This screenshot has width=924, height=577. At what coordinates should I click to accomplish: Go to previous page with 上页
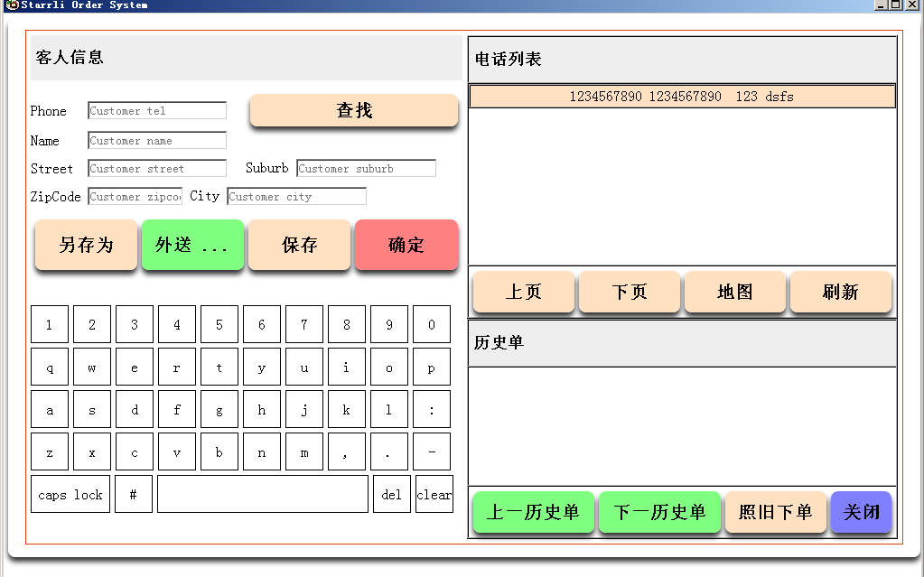tap(524, 292)
